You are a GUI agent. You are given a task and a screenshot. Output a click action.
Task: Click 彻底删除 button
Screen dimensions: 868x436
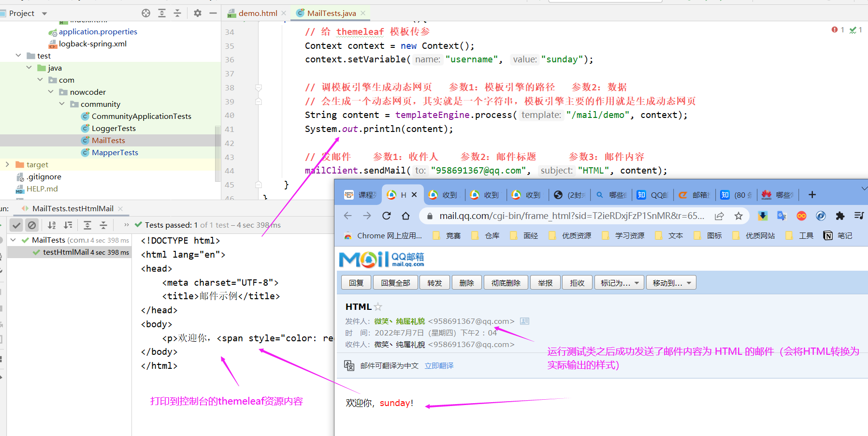coord(506,283)
